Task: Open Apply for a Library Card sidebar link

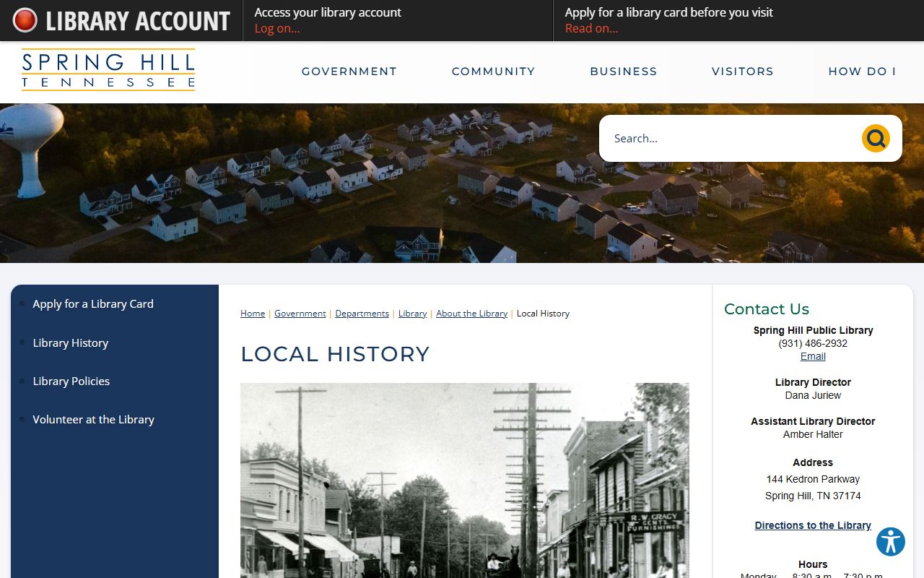Action: [93, 304]
